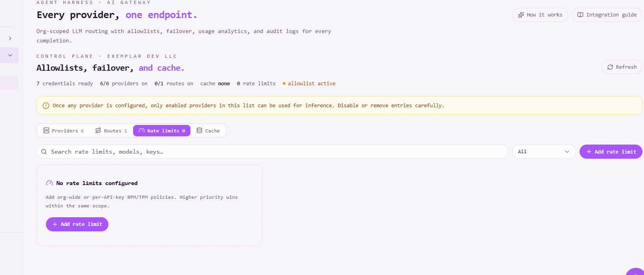Click Add rate limit in empty-state card
644x275 pixels.
(77, 224)
